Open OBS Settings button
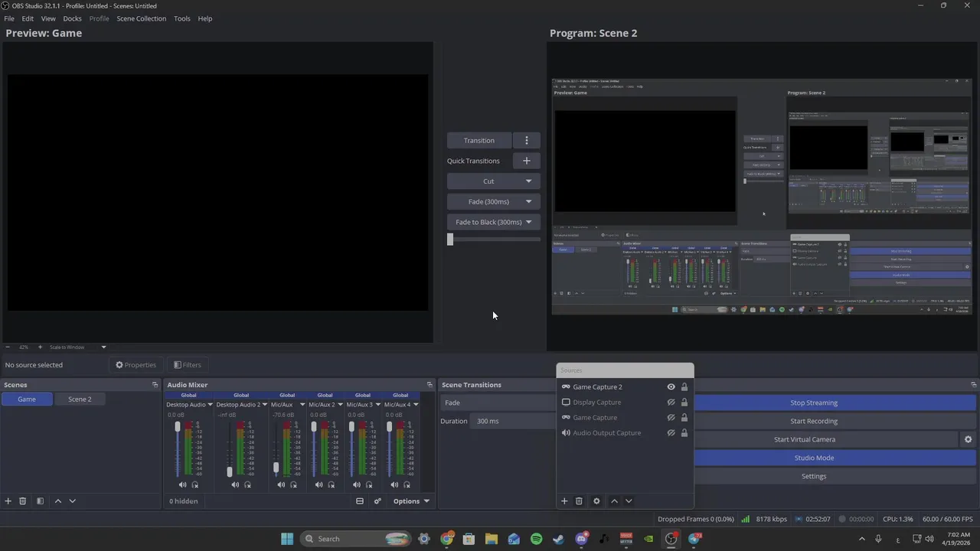Screen dimensions: 980x551 click(813, 476)
